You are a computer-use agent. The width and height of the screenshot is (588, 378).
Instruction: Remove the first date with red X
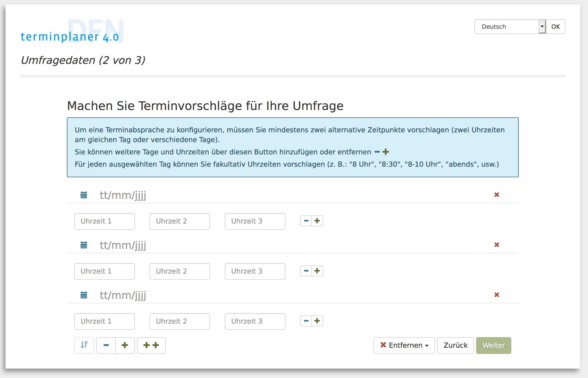[496, 195]
